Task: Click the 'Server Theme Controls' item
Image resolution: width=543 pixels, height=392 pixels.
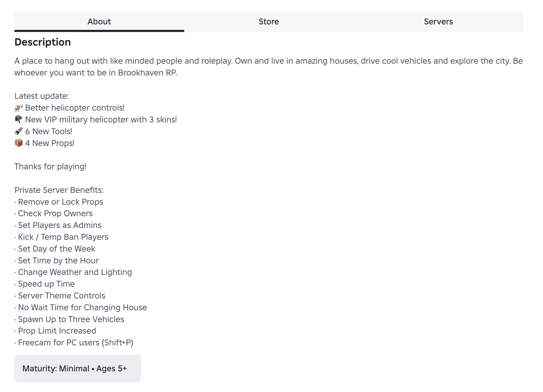Action: pos(62,296)
